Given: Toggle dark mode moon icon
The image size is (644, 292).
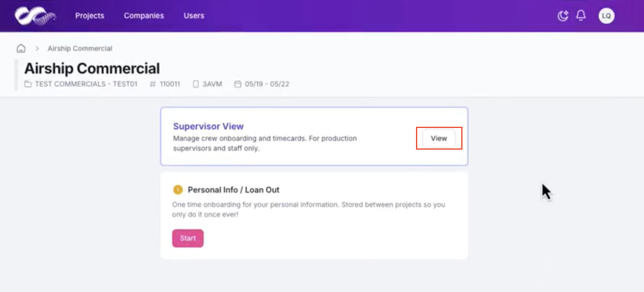Looking at the screenshot, I should (563, 16).
